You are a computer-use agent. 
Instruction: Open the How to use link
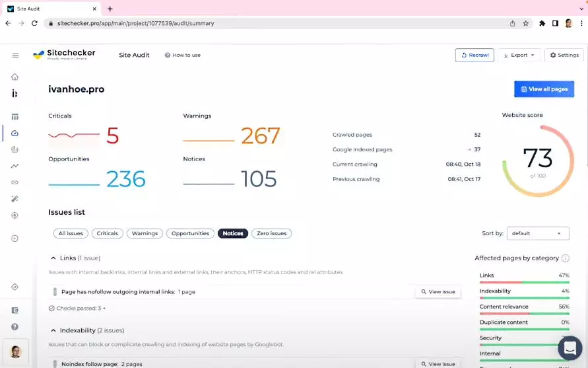click(x=183, y=55)
